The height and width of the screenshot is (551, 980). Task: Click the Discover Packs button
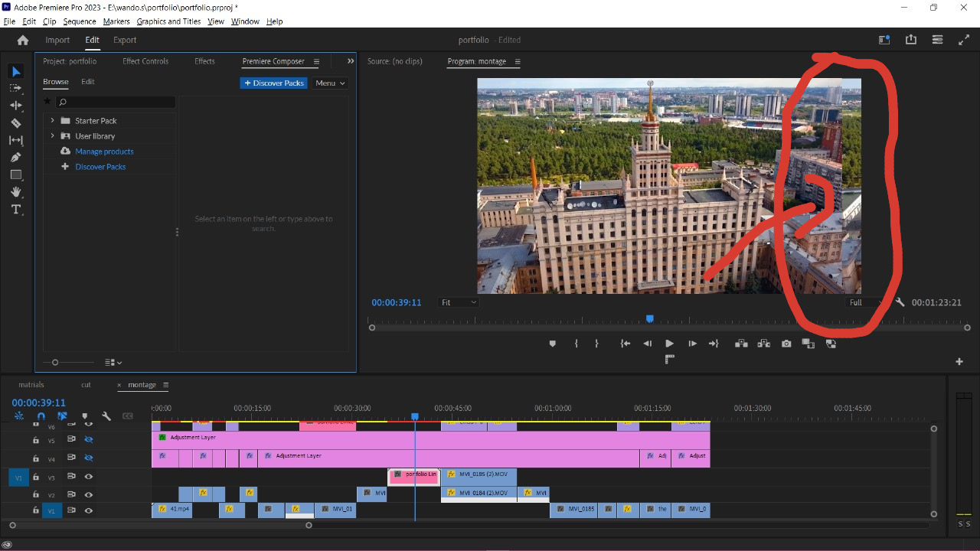click(273, 83)
